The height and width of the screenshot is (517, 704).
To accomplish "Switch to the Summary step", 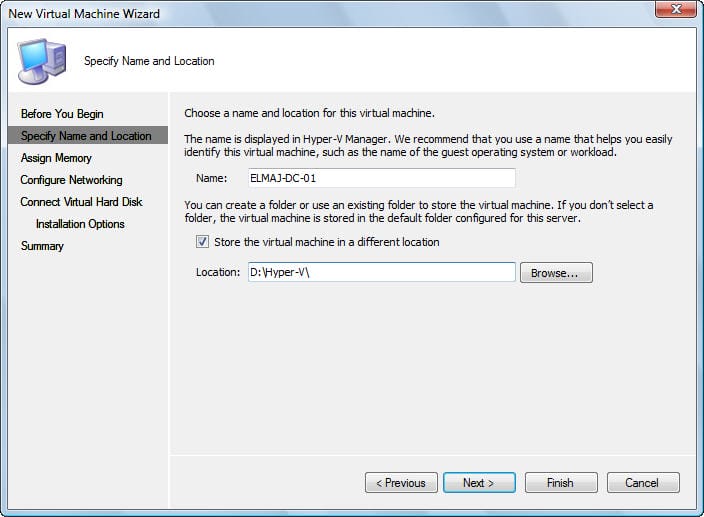I will [x=42, y=246].
